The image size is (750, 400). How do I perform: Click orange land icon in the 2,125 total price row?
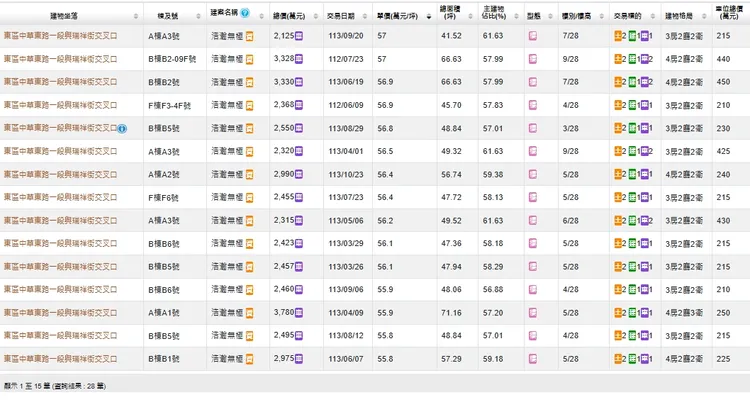click(618, 36)
